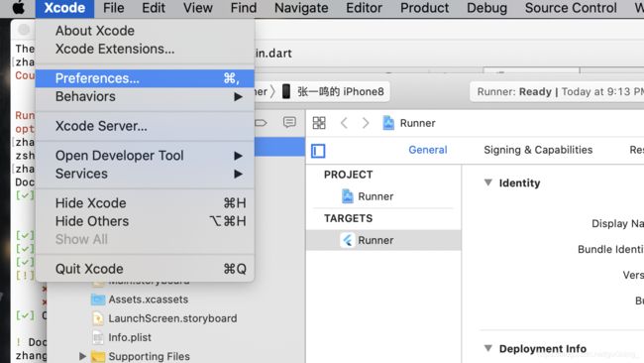Viewport: 644px width, 363px height.
Task: Open Info.plist in the file navigator
Action: click(x=130, y=337)
